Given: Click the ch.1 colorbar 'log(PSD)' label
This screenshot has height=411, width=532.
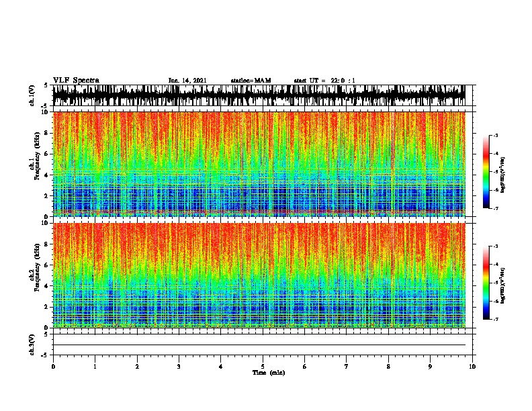Looking at the screenshot, I should pos(502,175).
